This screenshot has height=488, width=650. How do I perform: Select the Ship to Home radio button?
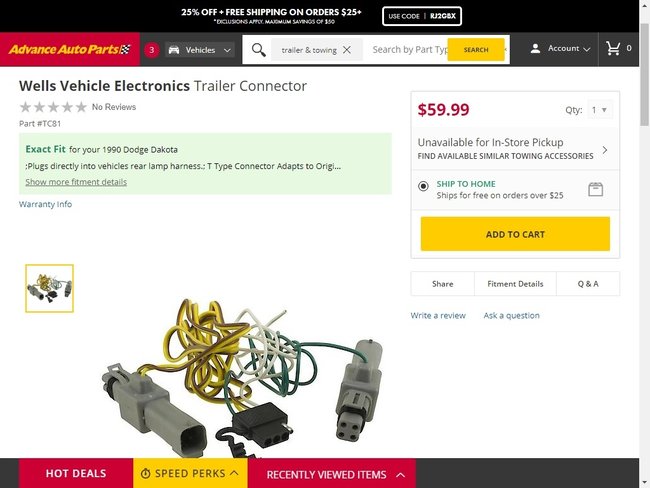[424, 186]
